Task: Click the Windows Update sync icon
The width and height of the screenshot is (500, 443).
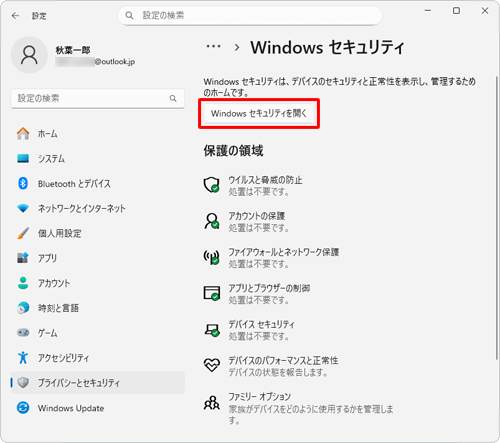Action: pos(23,408)
